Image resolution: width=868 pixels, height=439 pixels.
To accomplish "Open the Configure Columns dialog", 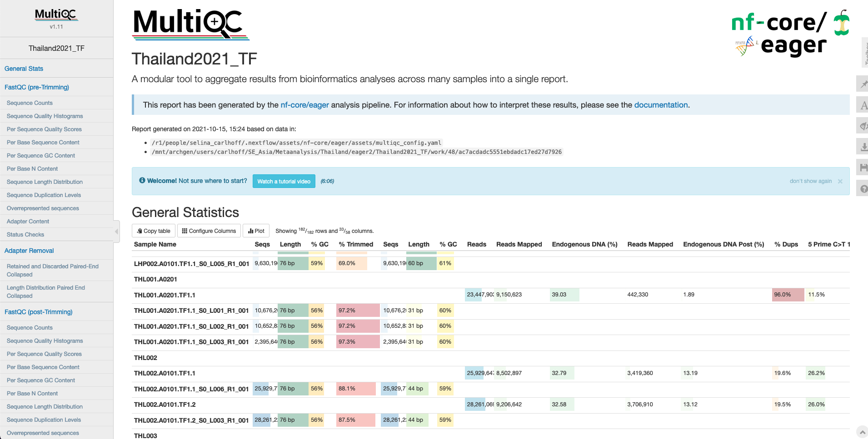I will coord(209,231).
